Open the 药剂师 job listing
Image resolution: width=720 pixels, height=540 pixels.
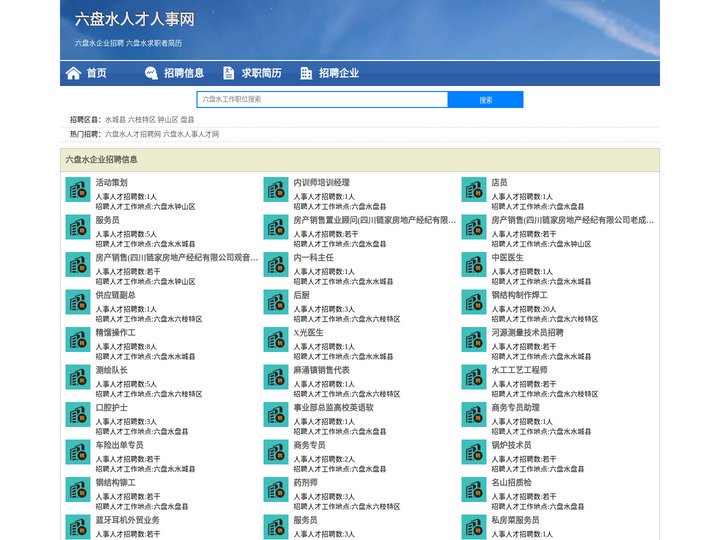click(305, 483)
